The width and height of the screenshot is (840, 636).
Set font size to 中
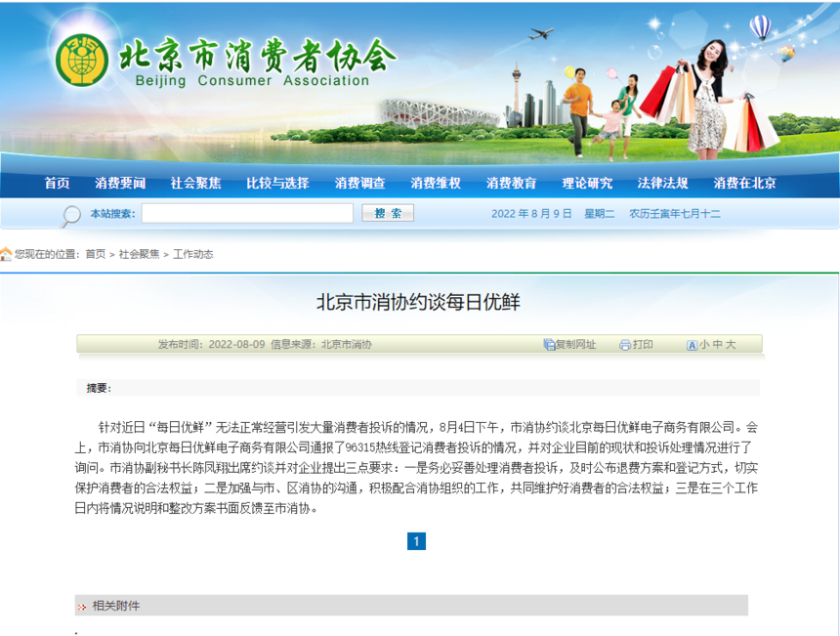[x=718, y=345]
